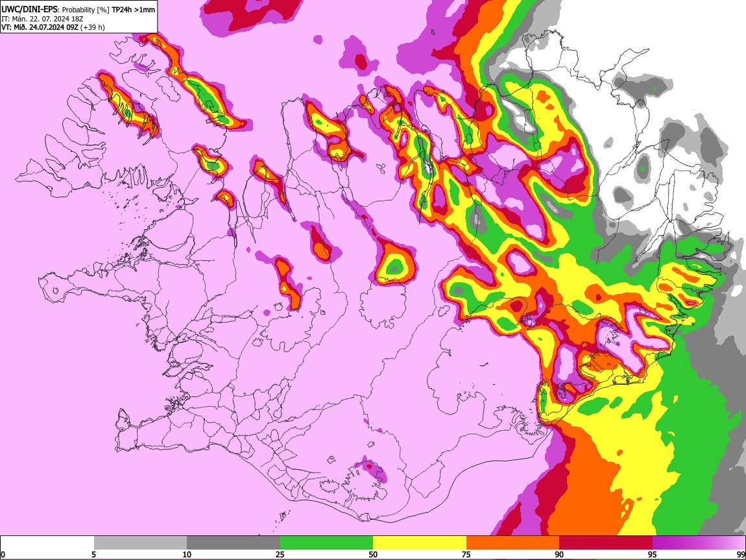This screenshot has height=560, width=746.
Task: Click the crimson 90-95% legend swatch
Action: [x=606, y=543]
